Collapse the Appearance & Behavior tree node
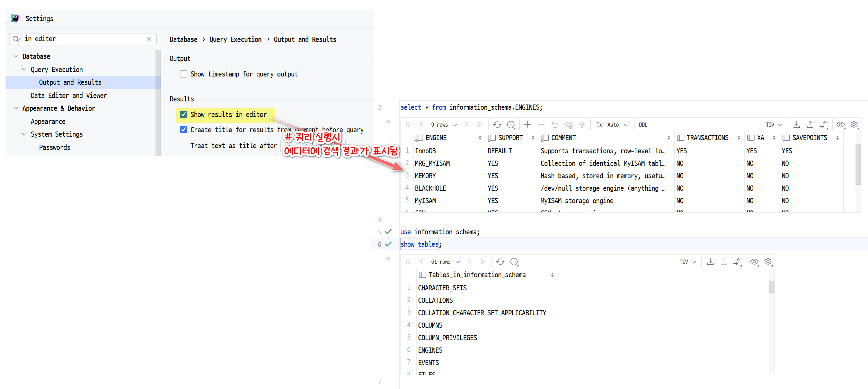The width and height of the screenshot is (868, 389). pyautogui.click(x=16, y=108)
